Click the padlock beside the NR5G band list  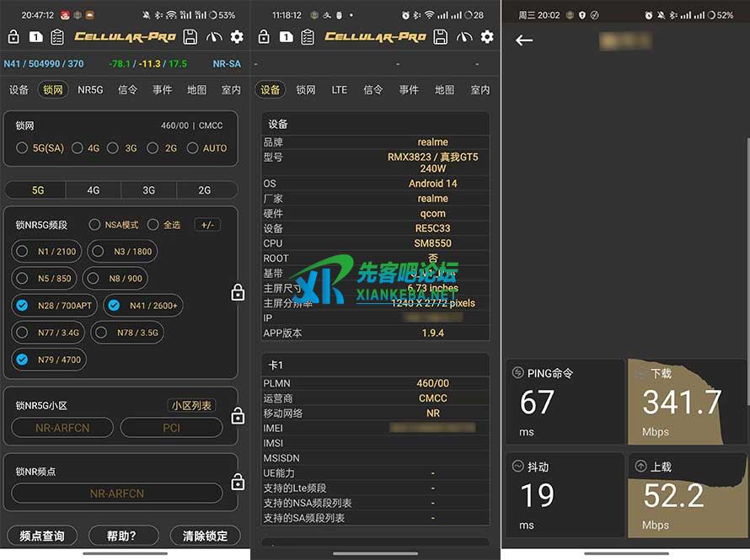point(238,292)
